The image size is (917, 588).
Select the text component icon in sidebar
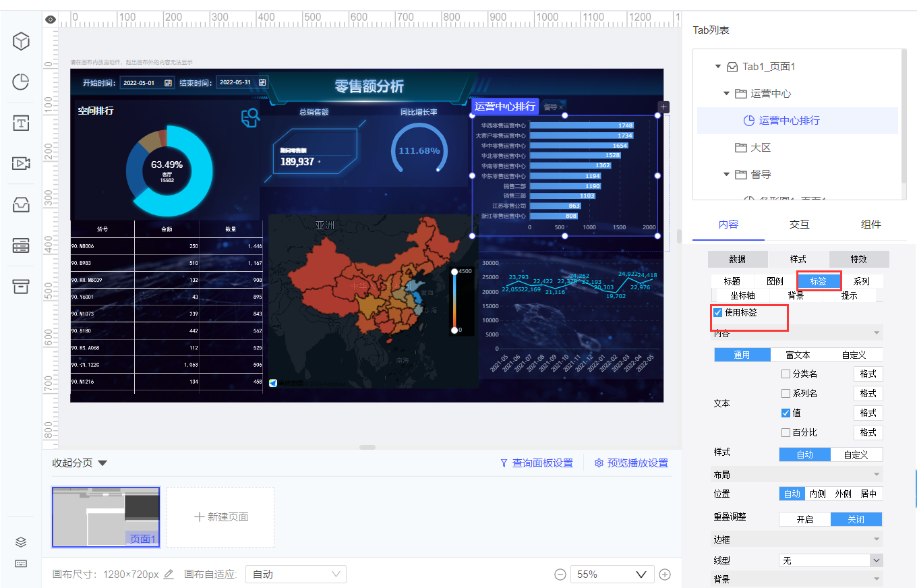(21, 123)
